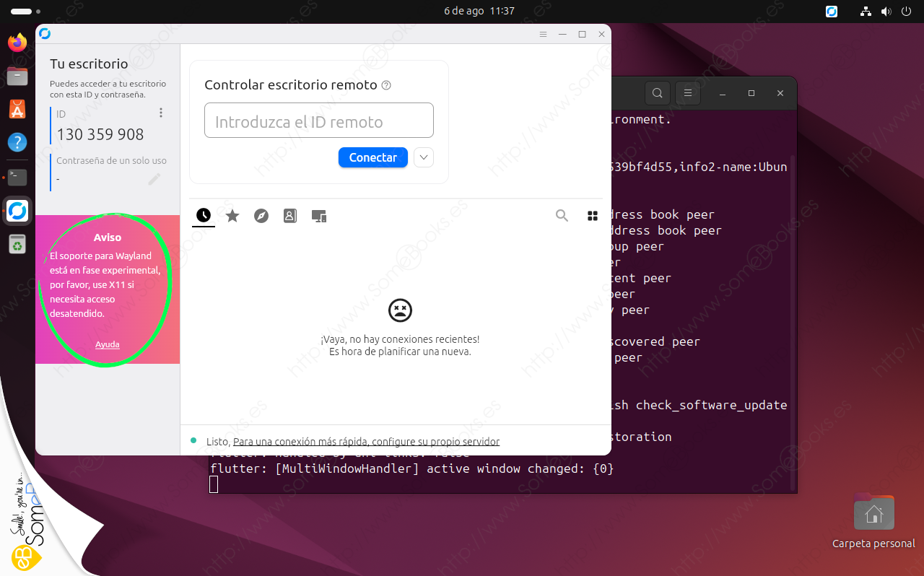Open the address book tab

click(x=290, y=215)
